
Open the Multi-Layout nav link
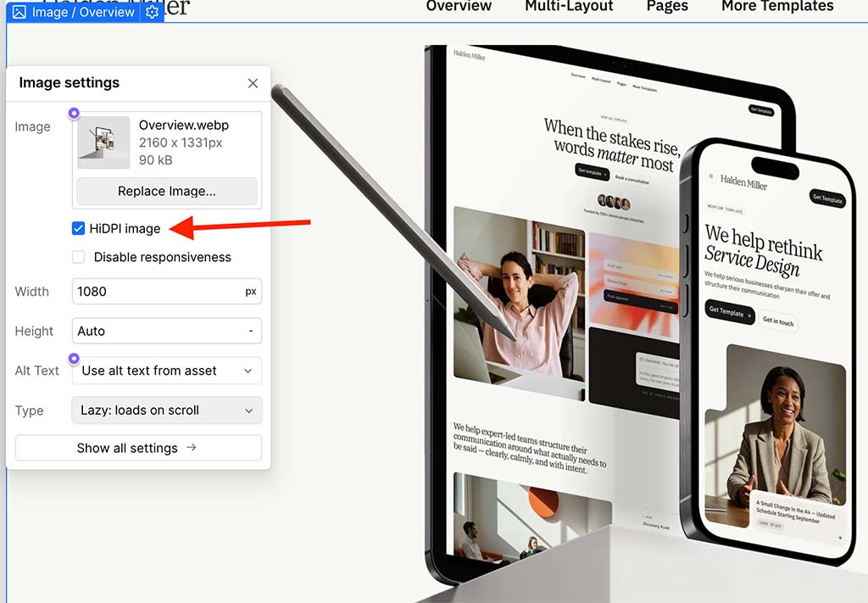point(569,6)
